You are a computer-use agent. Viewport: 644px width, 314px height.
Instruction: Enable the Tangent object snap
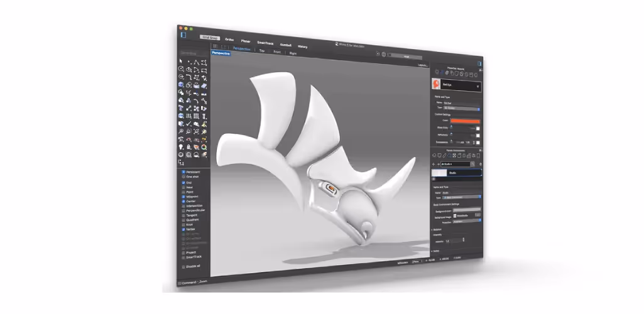coord(183,215)
